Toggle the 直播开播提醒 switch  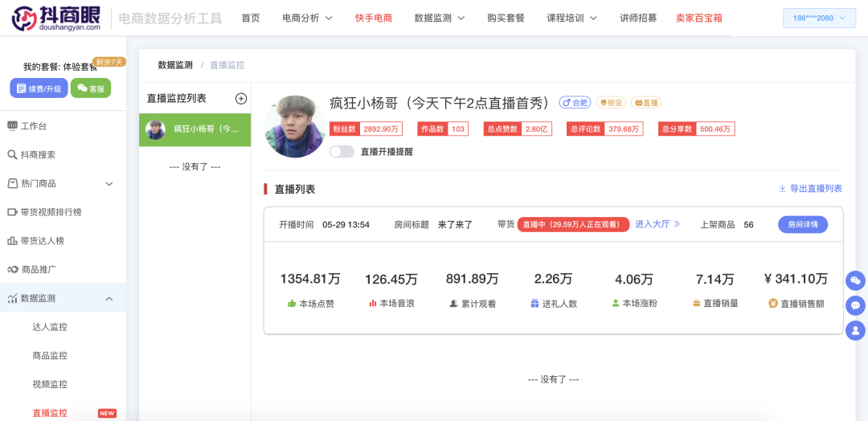tap(342, 152)
